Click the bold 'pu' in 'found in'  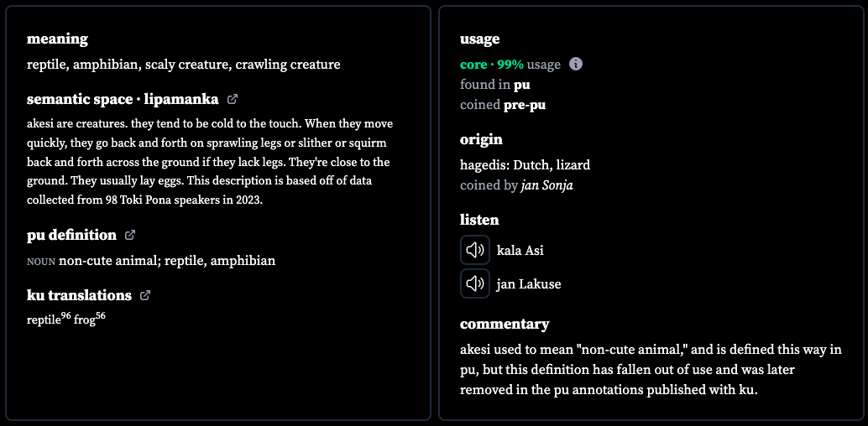pyautogui.click(x=522, y=86)
